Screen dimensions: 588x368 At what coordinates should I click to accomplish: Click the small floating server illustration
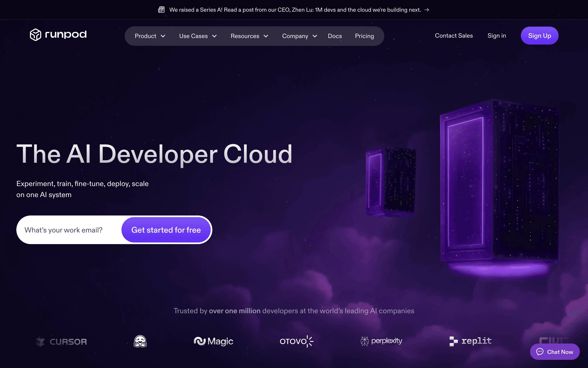391,182
